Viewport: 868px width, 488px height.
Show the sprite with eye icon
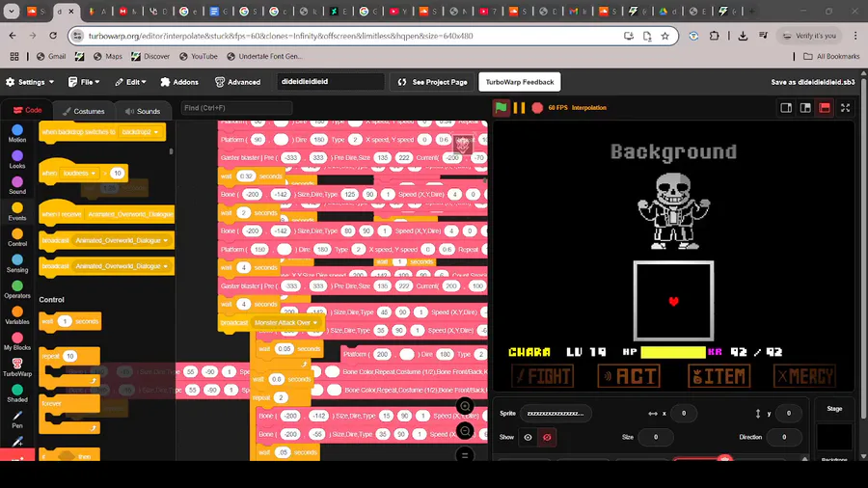tap(529, 437)
